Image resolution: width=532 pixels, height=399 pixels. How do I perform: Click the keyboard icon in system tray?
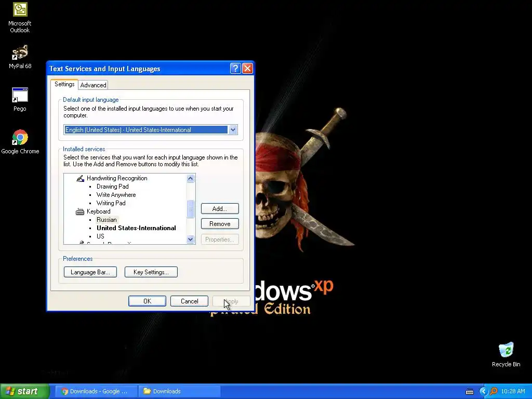470,392
